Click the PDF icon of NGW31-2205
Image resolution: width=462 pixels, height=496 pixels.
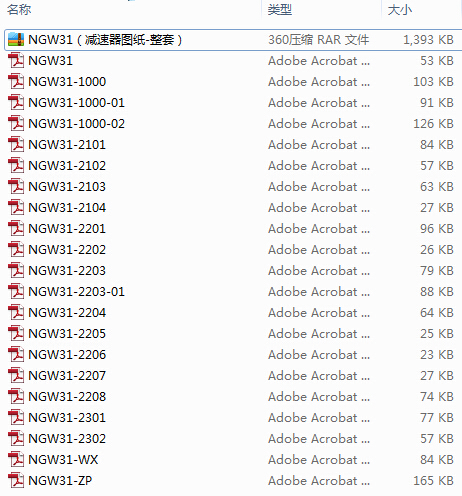16,333
